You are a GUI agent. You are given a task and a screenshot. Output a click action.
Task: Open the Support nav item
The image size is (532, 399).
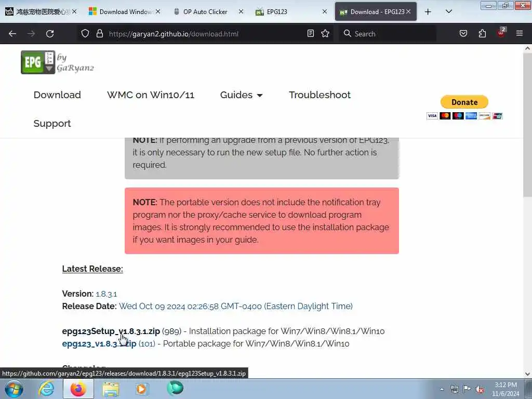pyautogui.click(x=52, y=124)
